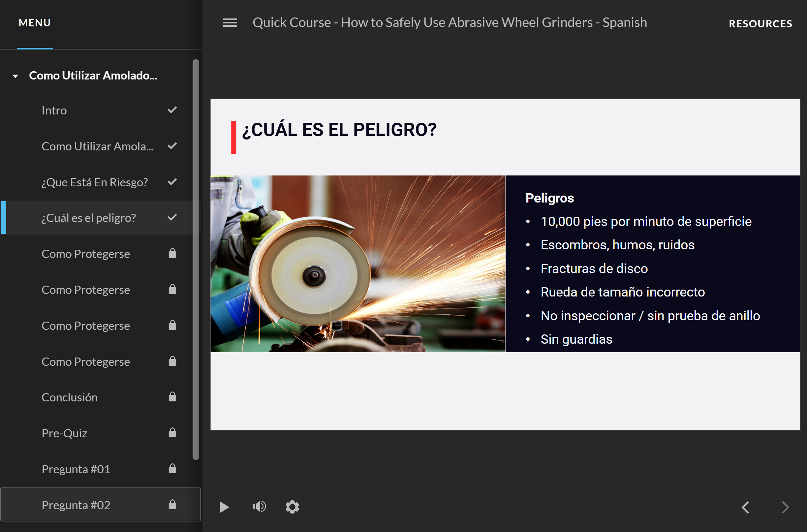Click the lock icon beside Pregunta #01

pos(172,469)
